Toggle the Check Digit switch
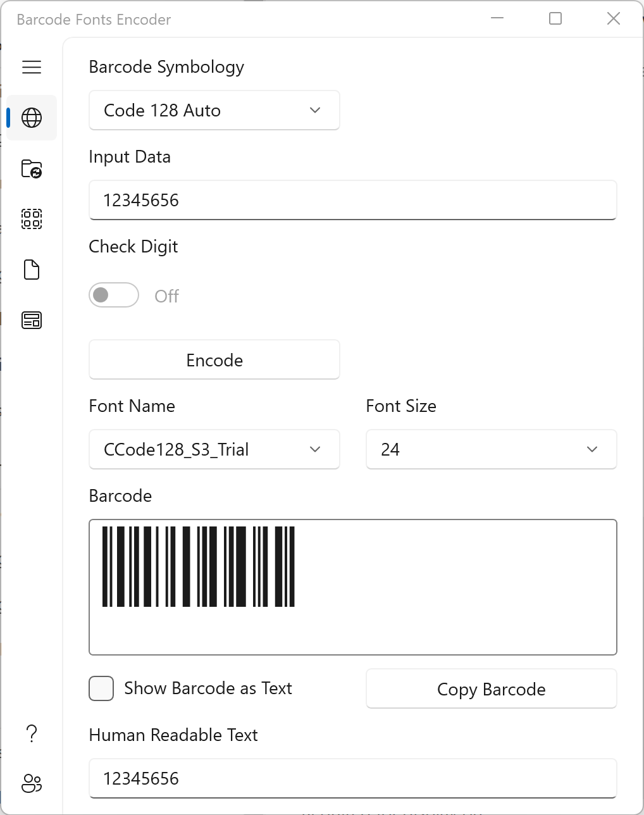Viewport: 644px width, 815px height. pyautogui.click(x=114, y=295)
